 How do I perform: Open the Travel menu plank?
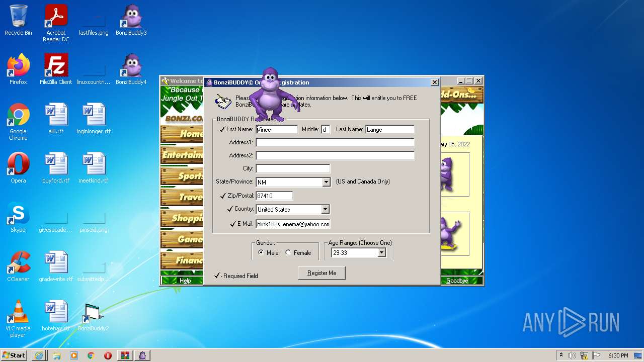182,197
